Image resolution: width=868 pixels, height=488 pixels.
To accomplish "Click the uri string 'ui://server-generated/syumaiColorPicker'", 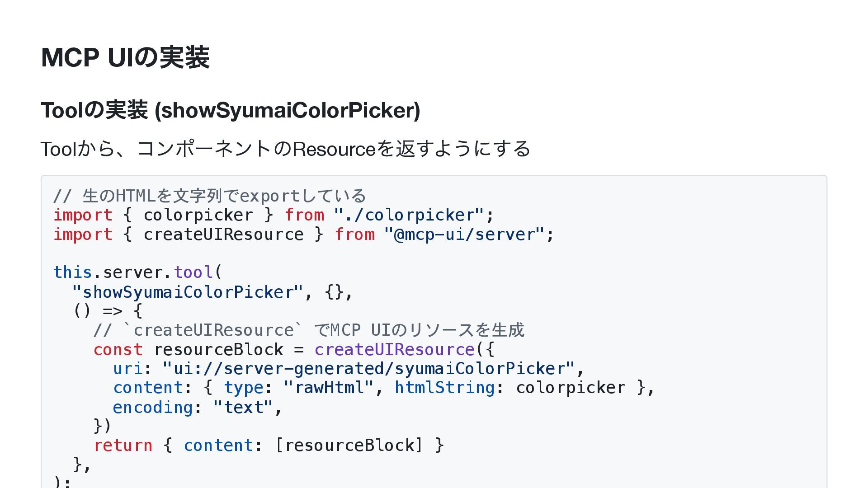I will click(x=369, y=369).
